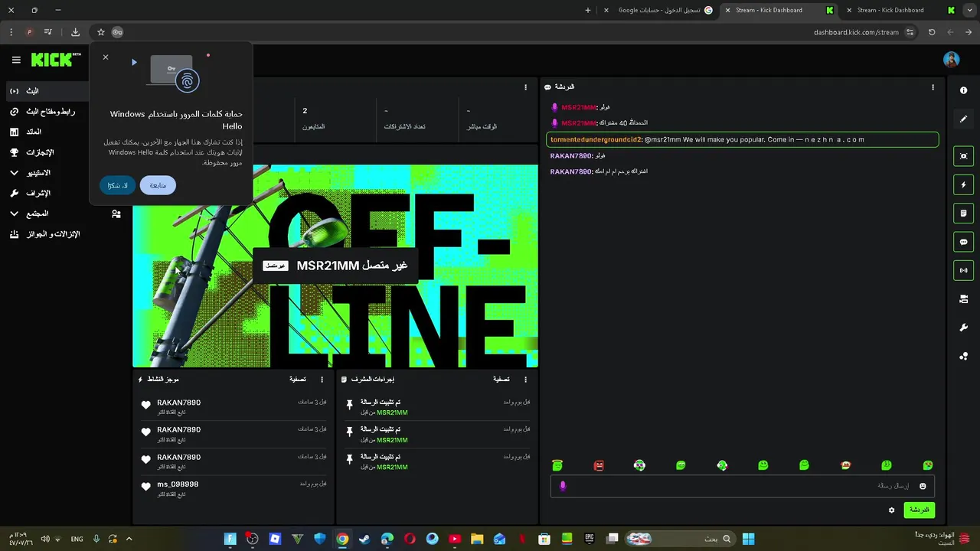
Task: Click the chat message input field
Action: (741, 486)
